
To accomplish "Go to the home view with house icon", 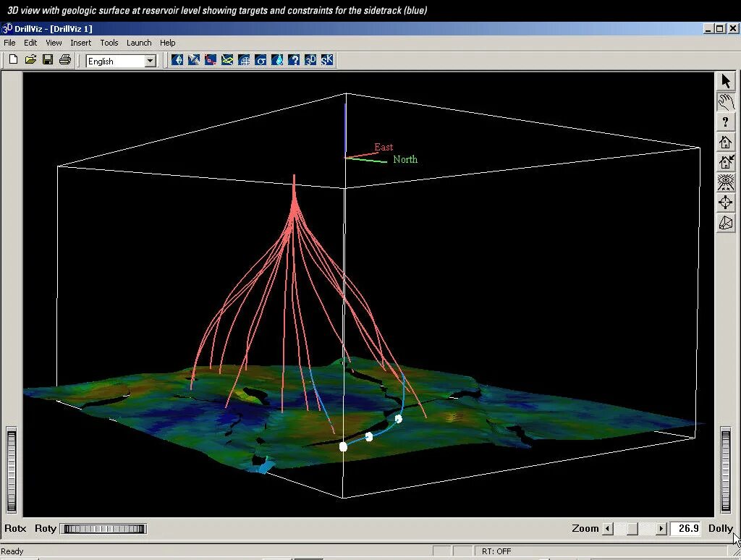I will (726, 142).
